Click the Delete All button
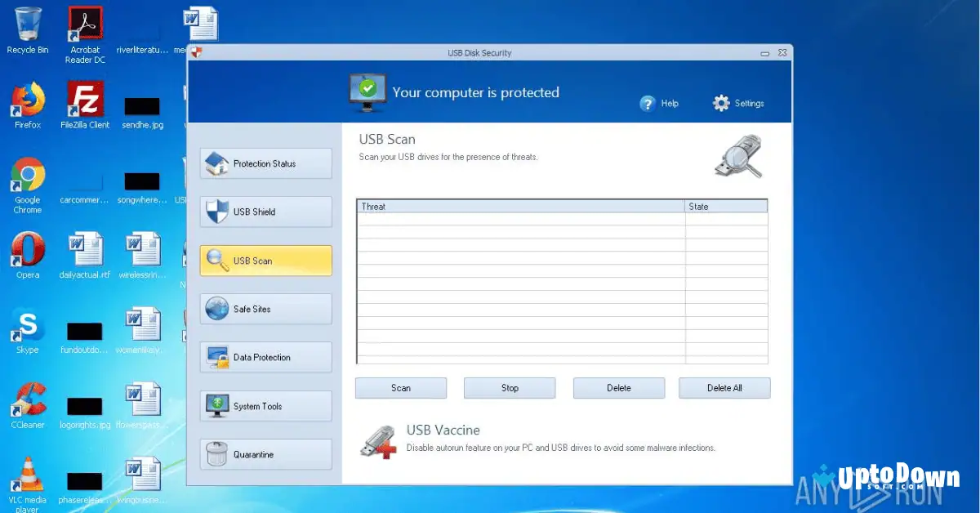 tap(724, 388)
